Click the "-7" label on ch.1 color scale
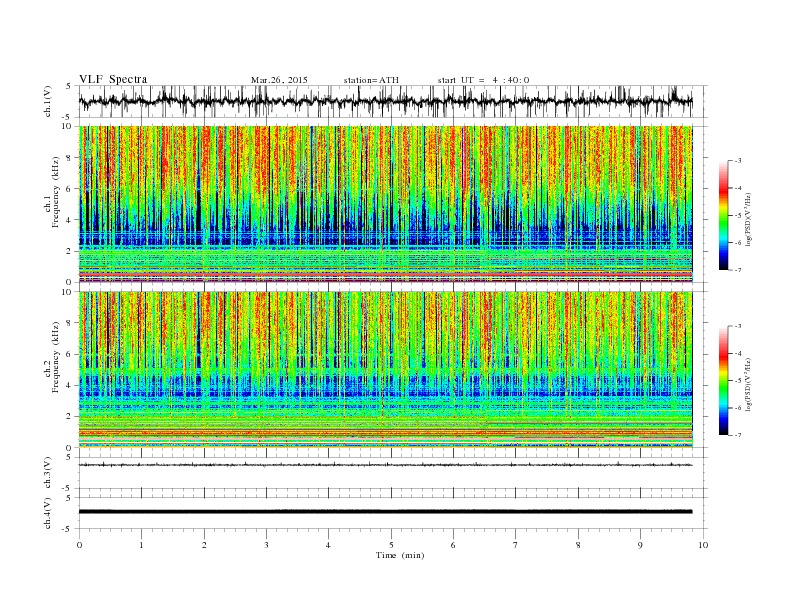Image resolution: width=792 pixels, height=612 pixels. tap(738, 270)
